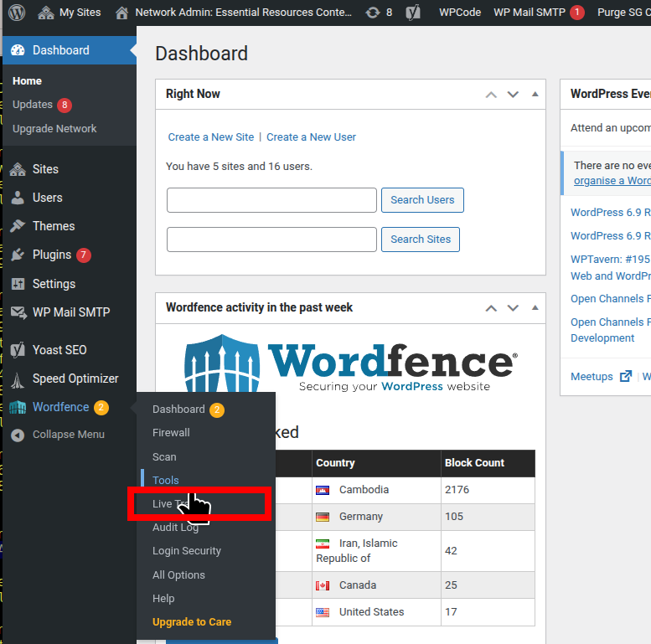The image size is (651, 644).
Task: Click the Sites icon in sidebar
Action: coord(18,169)
